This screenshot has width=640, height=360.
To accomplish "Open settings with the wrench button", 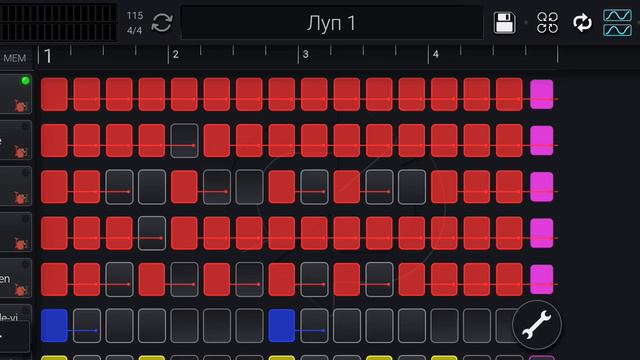I will [537, 325].
